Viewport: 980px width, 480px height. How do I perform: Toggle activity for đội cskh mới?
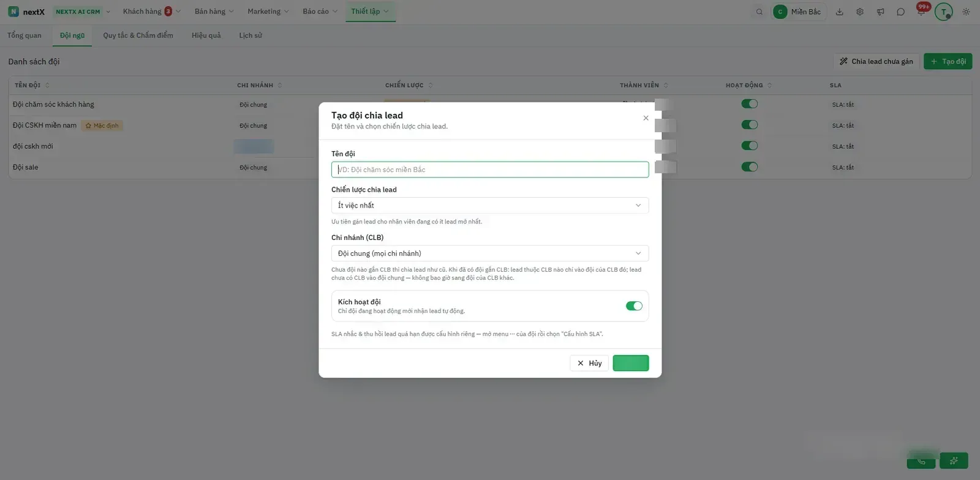(x=750, y=146)
